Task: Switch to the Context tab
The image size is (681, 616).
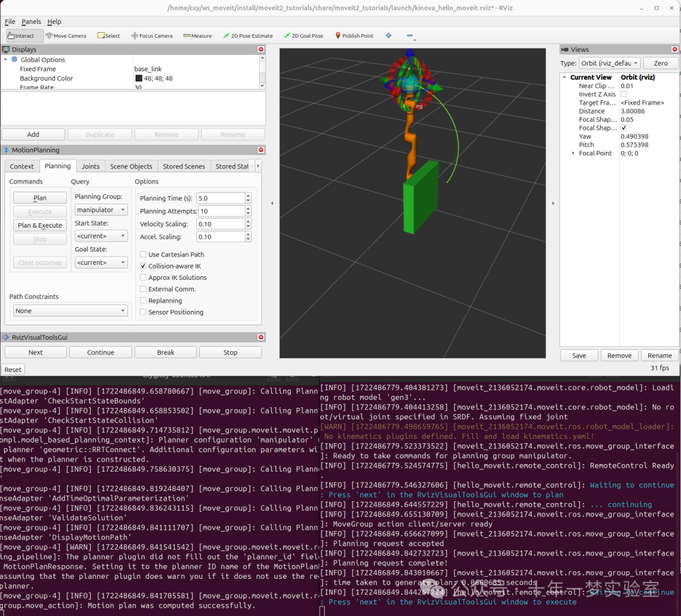Action: pos(21,166)
